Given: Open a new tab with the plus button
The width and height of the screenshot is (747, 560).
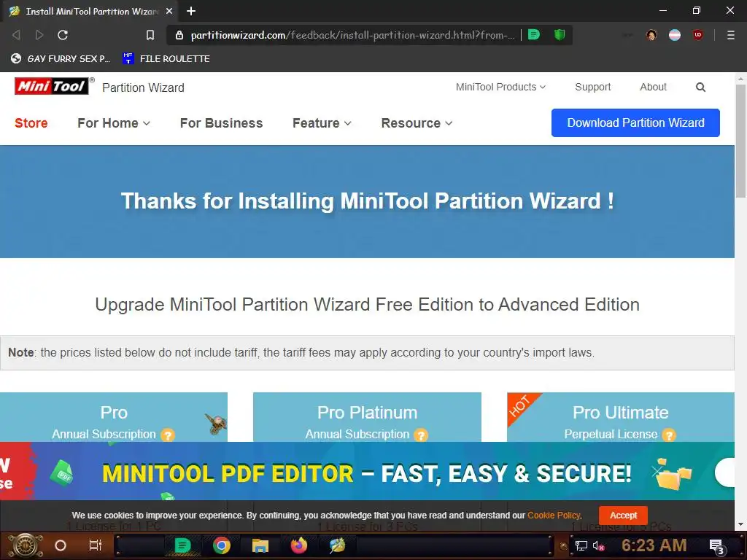Looking at the screenshot, I should coord(191,11).
